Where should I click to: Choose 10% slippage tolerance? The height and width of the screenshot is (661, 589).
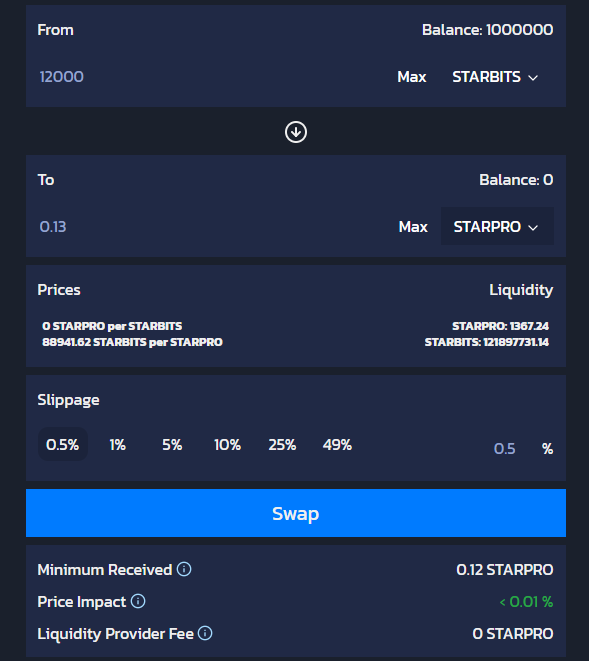click(227, 444)
